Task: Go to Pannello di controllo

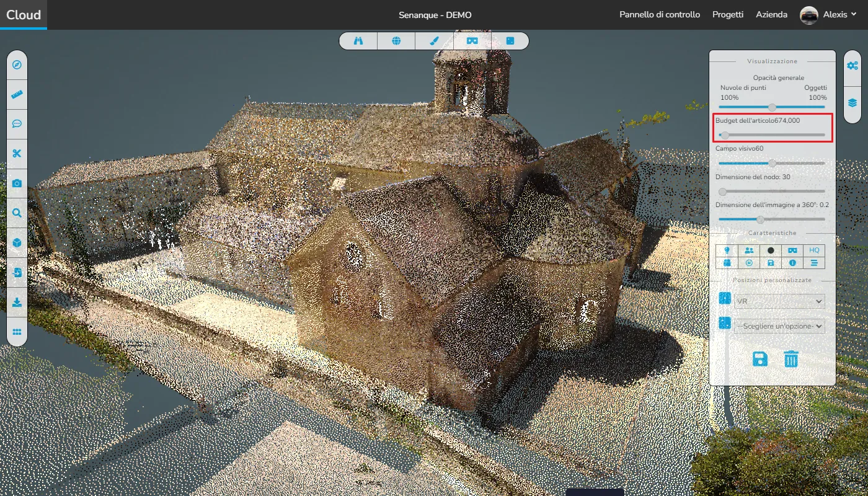Action: click(x=660, y=15)
